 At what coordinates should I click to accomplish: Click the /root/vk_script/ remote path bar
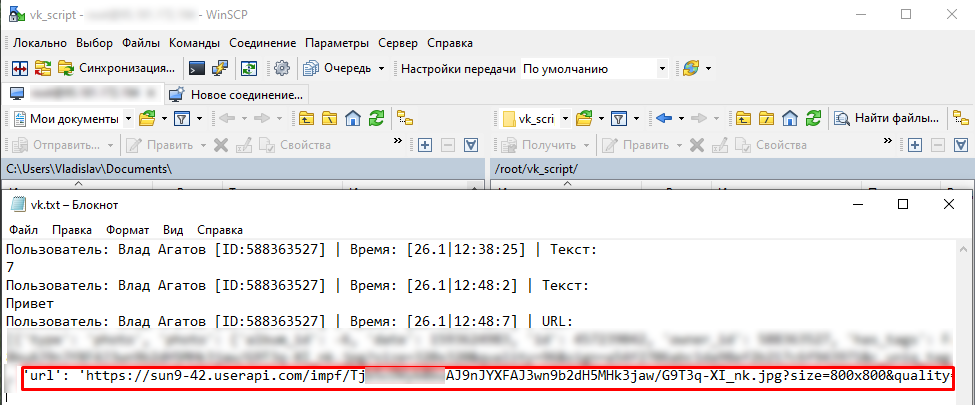tap(732, 169)
